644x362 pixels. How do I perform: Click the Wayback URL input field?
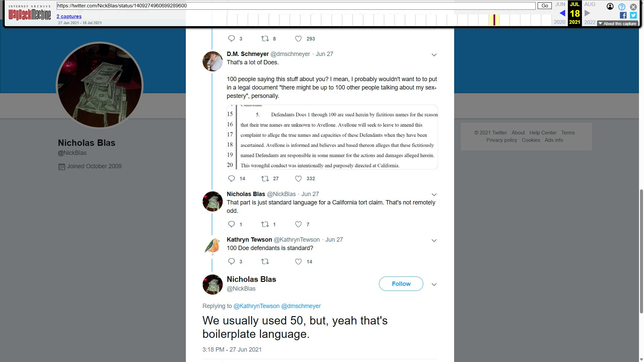[x=295, y=6]
